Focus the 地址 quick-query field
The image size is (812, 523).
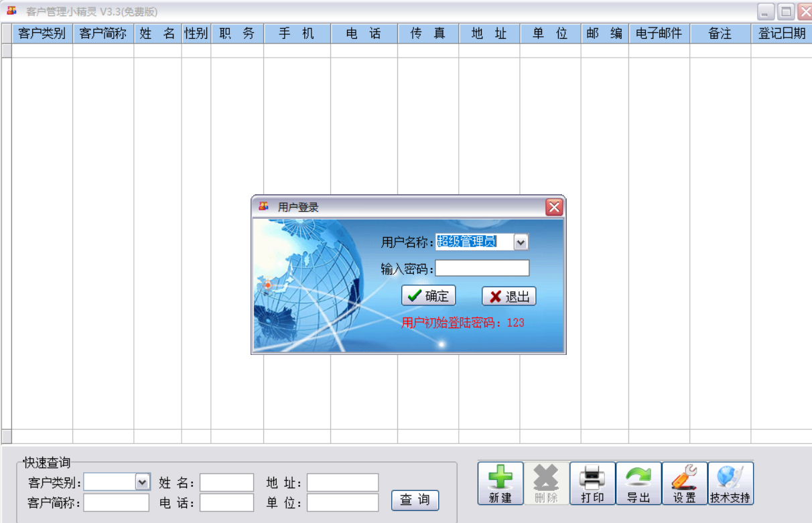[x=342, y=482]
